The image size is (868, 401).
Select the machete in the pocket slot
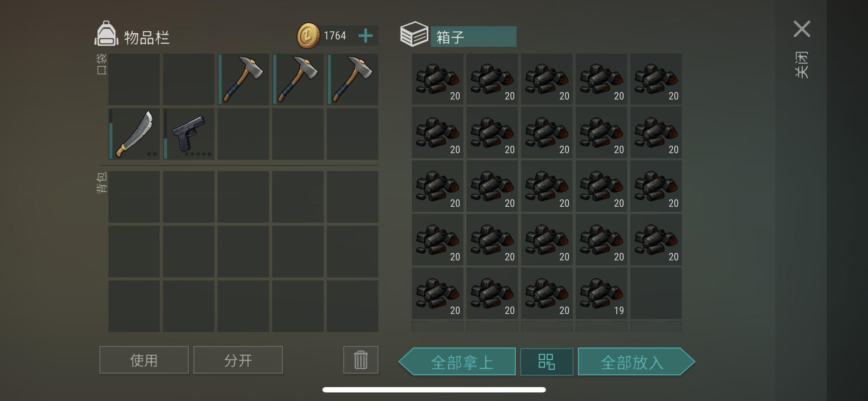point(134,134)
